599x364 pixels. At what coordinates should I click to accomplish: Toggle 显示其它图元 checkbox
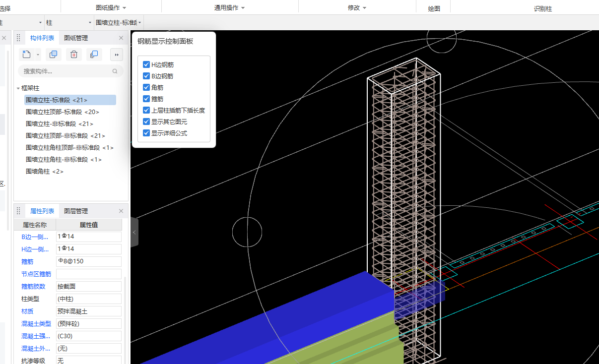146,121
